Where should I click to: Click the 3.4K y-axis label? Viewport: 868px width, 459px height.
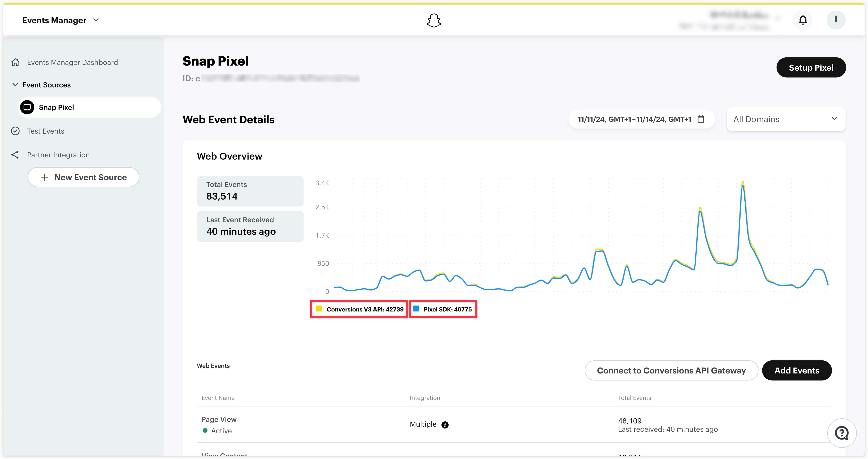click(322, 183)
